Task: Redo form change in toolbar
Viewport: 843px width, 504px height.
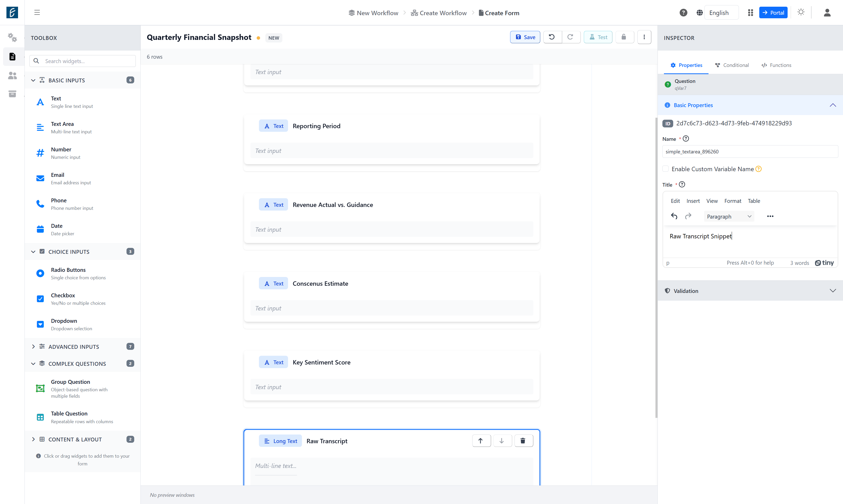Action: coord(571,37)
